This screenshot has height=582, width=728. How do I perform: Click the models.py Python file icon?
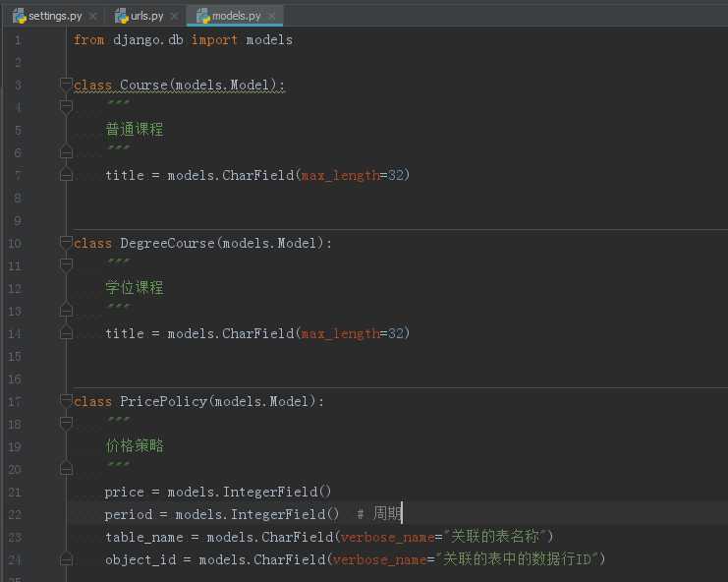[x=203, y=17]
